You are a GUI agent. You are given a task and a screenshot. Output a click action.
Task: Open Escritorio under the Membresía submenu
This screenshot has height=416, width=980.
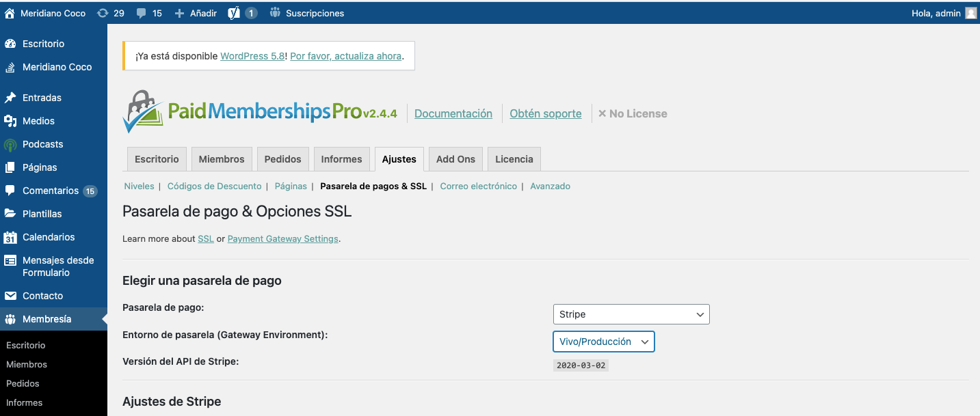(x=26, y=345)
